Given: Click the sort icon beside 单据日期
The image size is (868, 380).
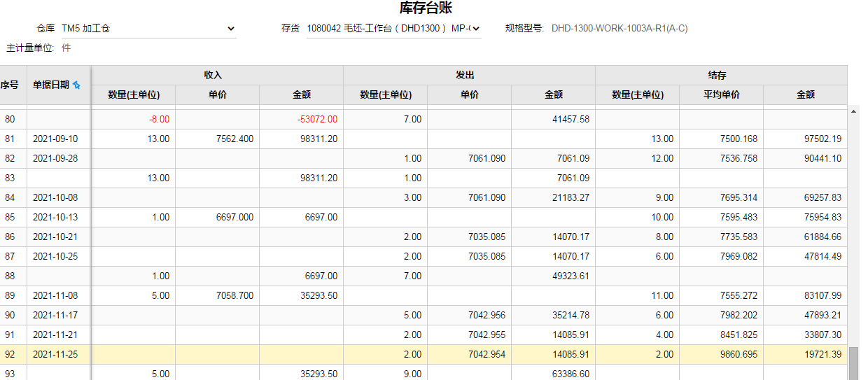Looking at the screenshot, I should click(77, 85).
